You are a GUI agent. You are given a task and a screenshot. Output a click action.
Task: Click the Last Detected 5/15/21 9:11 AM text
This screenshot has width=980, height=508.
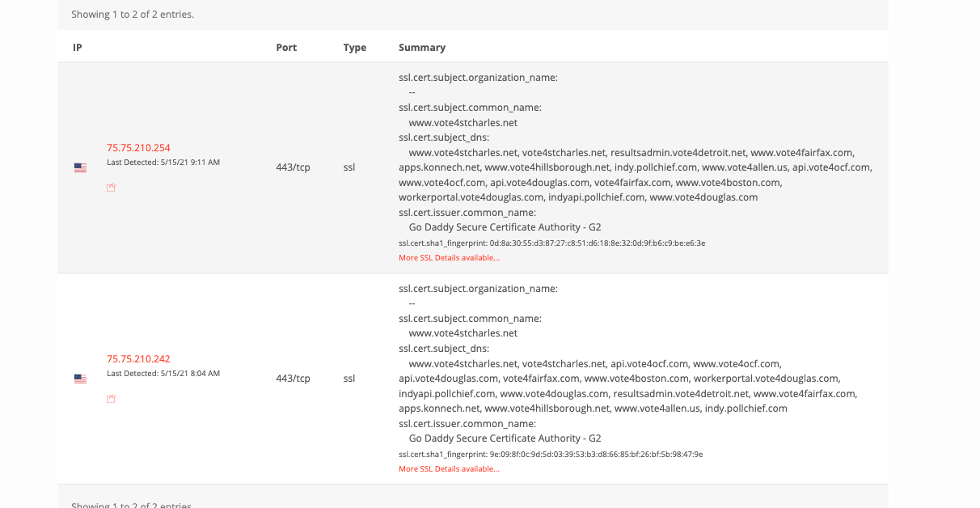pos(163,163)
